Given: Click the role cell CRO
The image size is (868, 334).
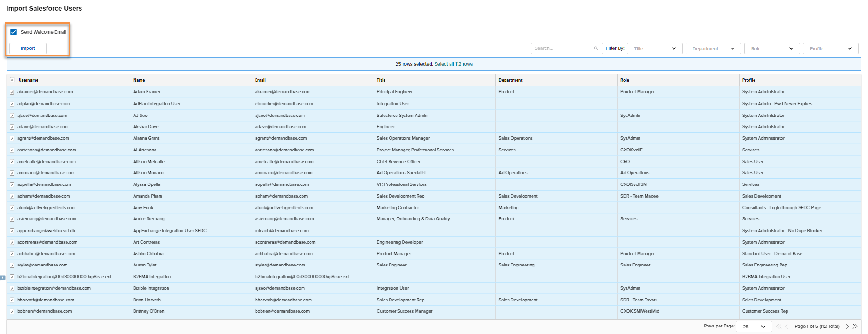Looking at the screenshot, I should pos(625,162).
